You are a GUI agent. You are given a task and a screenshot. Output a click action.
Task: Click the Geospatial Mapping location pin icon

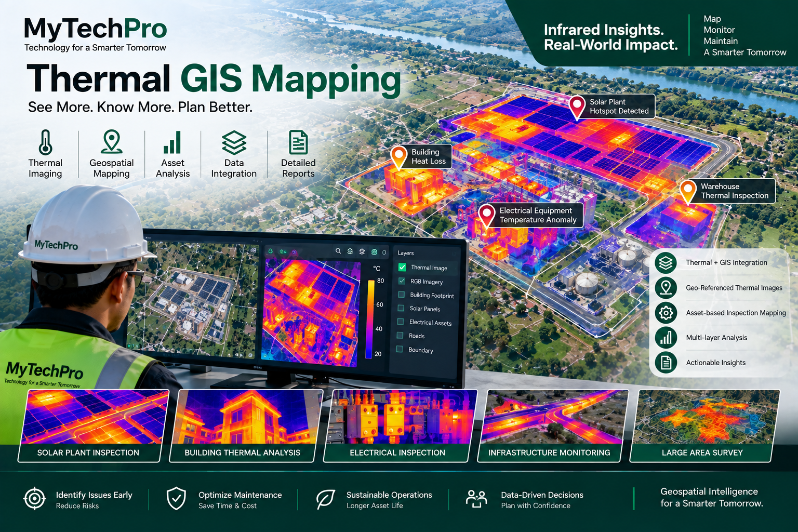pos(112,142)
